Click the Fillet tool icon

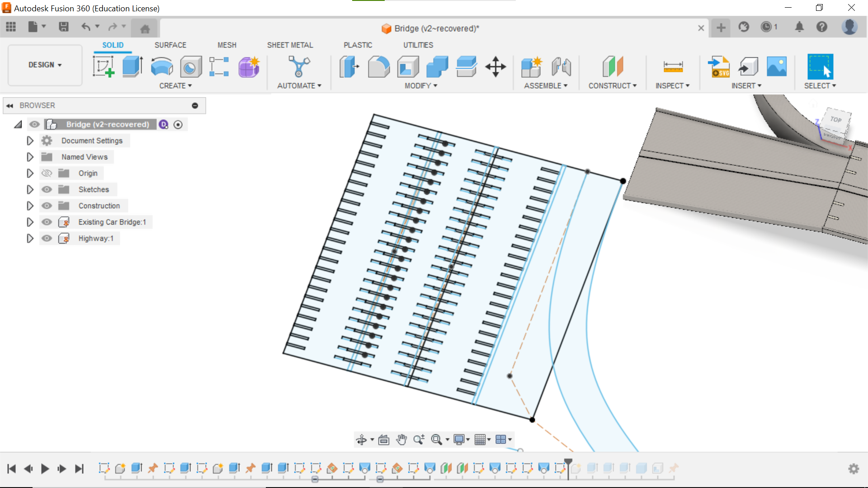[379, 67]
